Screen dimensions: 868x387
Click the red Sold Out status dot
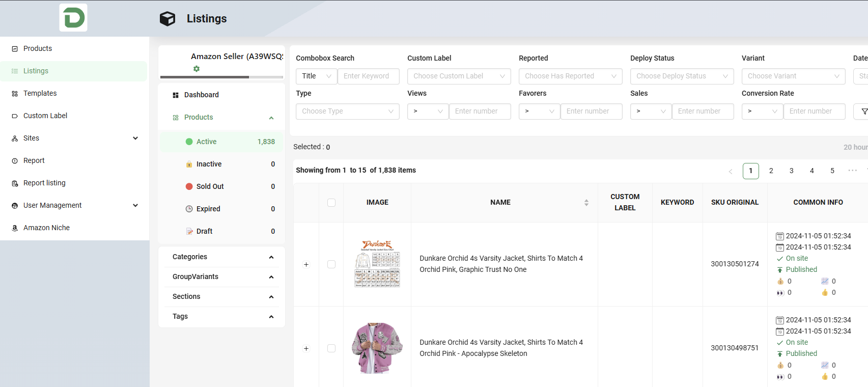pyautogui.click(x=189, y=186)
